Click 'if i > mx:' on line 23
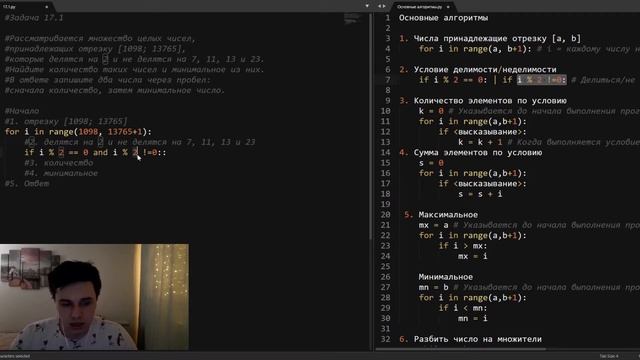The width and height of the screenshot is (640, 360). (463, 246)
